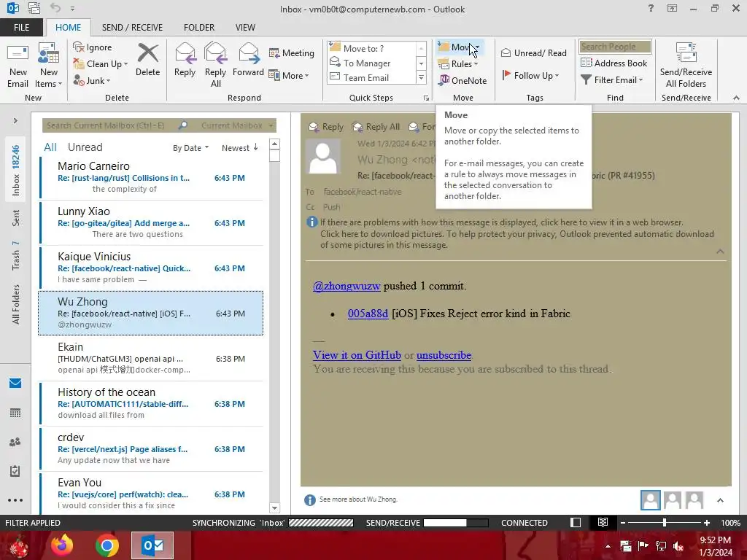
Task: Open the Current Mailbox scope dropdown
Action: pyautogui.click(x=237, y=125)
